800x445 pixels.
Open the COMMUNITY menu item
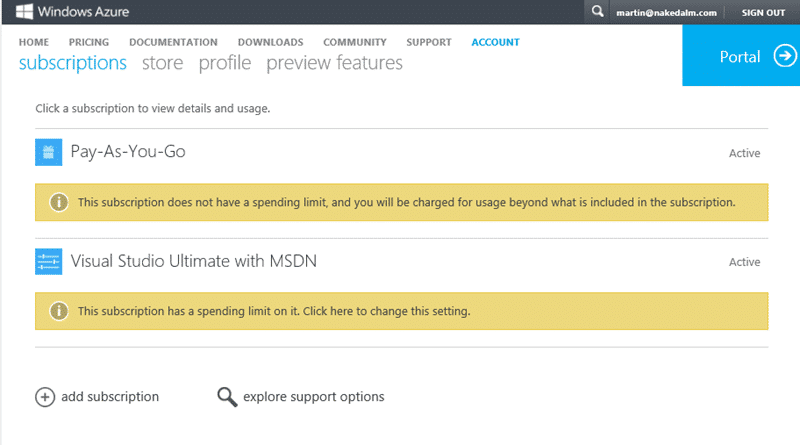355,42
